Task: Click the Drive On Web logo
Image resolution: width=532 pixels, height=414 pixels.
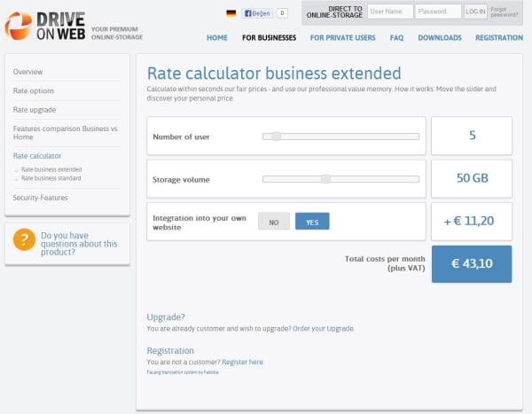Action: (44, 26)
